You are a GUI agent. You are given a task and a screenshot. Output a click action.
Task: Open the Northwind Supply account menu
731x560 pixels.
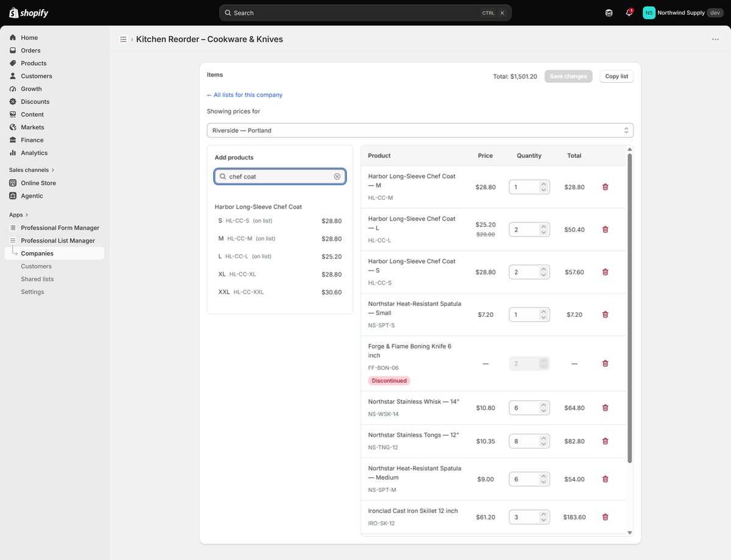click(x=683, y=13)
